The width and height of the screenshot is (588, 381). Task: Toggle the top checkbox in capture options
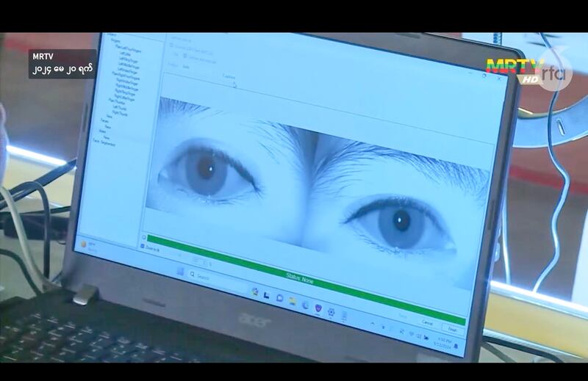coord(173,44)
